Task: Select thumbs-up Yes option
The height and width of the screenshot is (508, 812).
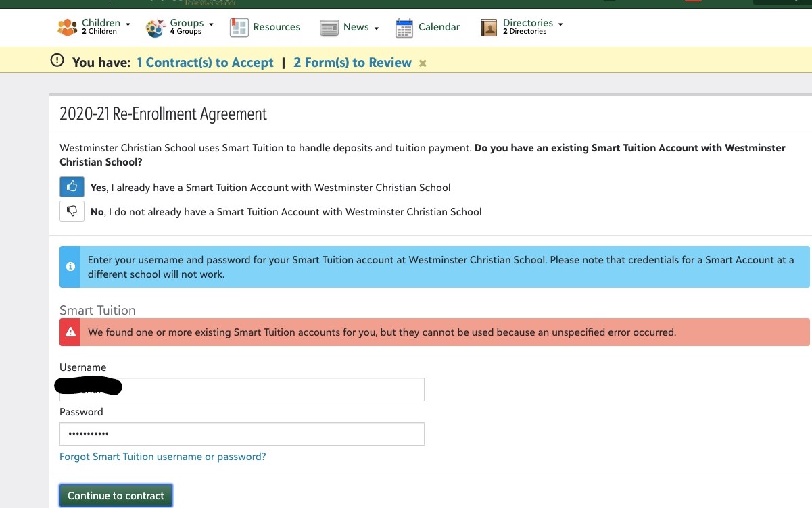Action: pyautogui.click(x=72, y=187)
